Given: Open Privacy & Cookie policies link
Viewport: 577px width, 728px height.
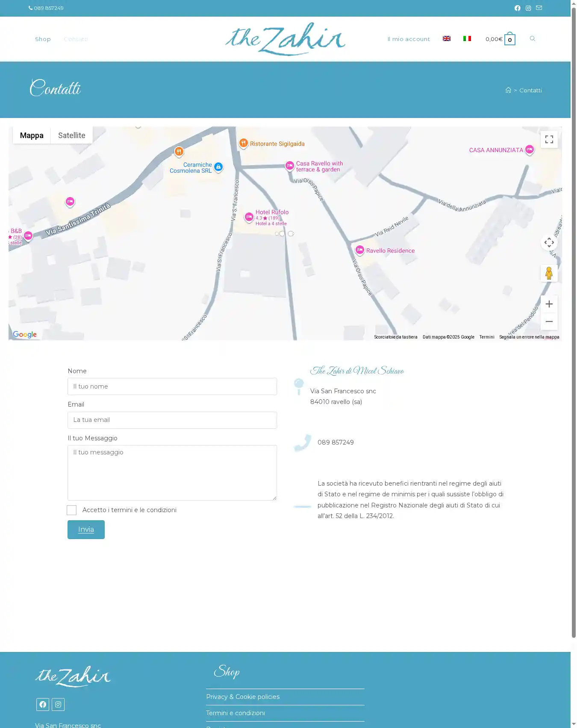Looking at the screenshot, I should [x=243, y=697].
